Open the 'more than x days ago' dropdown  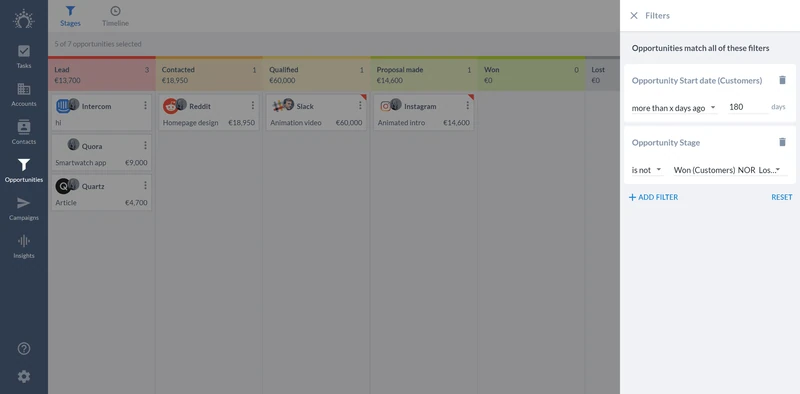pyautogui.click(x=674, y=108)
